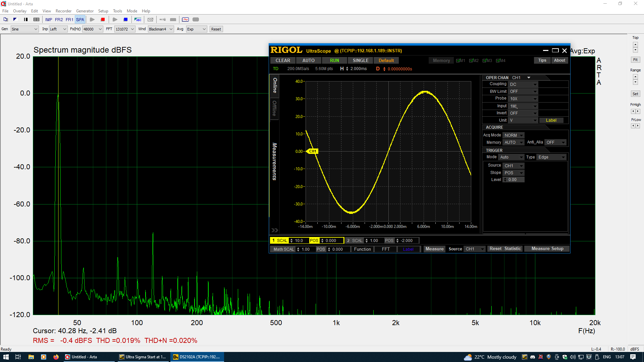Open trigger Type dropdown Edge

[551, 157]
